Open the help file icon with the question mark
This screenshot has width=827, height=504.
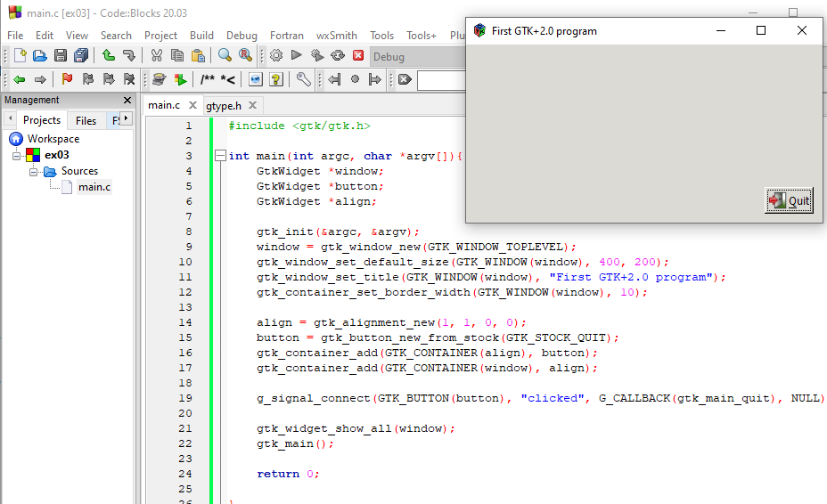[276, 79]
